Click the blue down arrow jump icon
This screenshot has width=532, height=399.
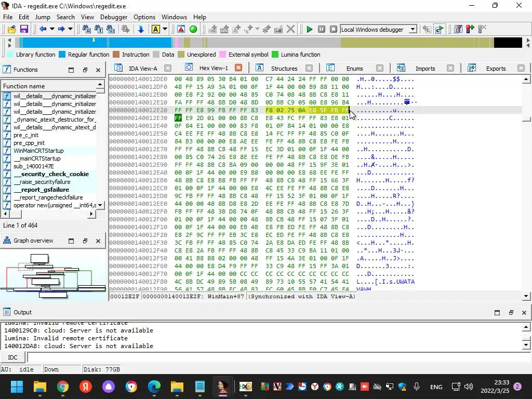click(x=141, y=29)
